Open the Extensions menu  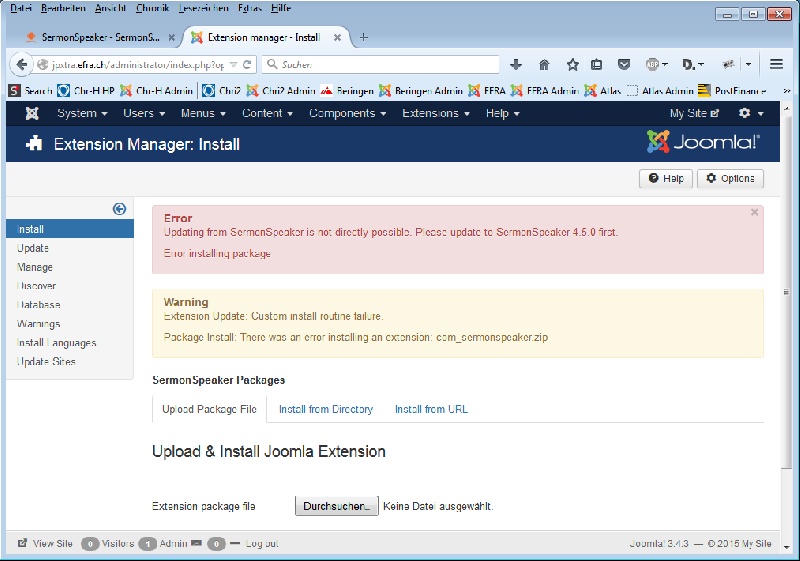[x=436, y=113]
